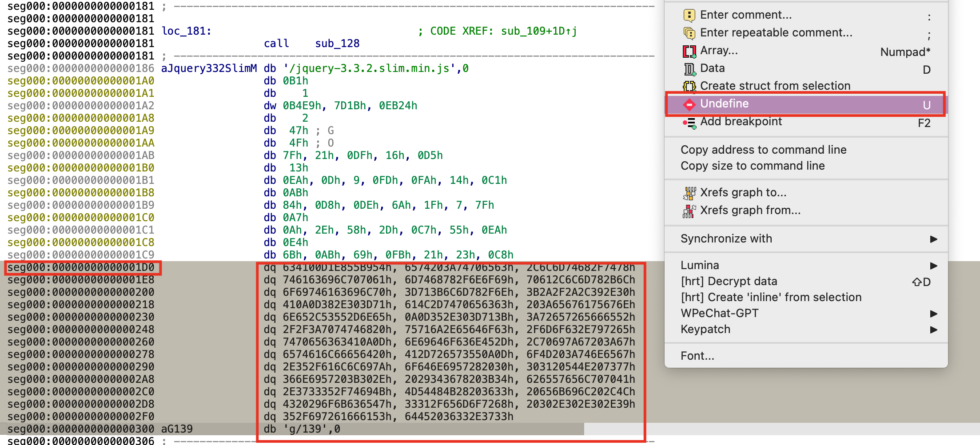Click the Add breakpoint icon
The height and width of the screenshot is (445, 980).
click(689, 122)
